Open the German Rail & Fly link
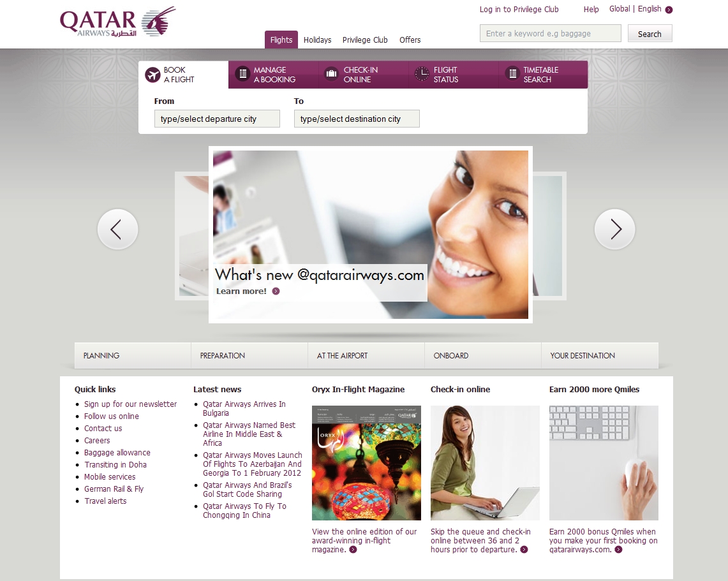This screenshot has height=581, width=728. 114,489
